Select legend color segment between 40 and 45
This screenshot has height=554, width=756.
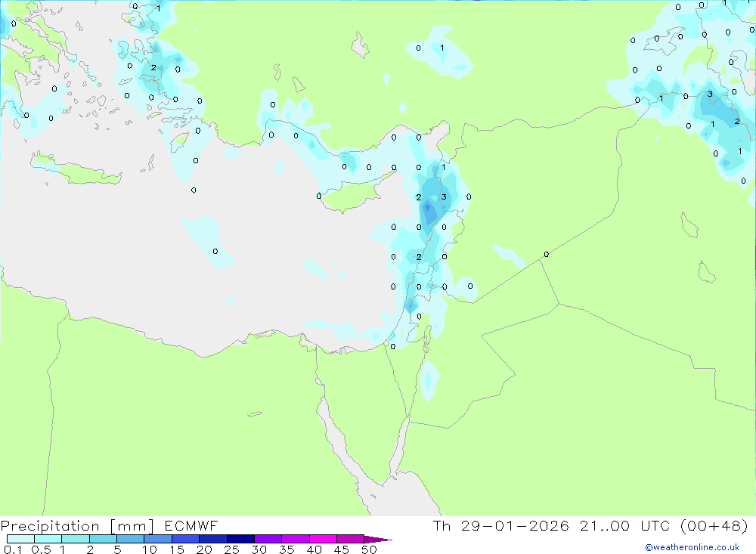pyautogui.click(x=323, y=539)
